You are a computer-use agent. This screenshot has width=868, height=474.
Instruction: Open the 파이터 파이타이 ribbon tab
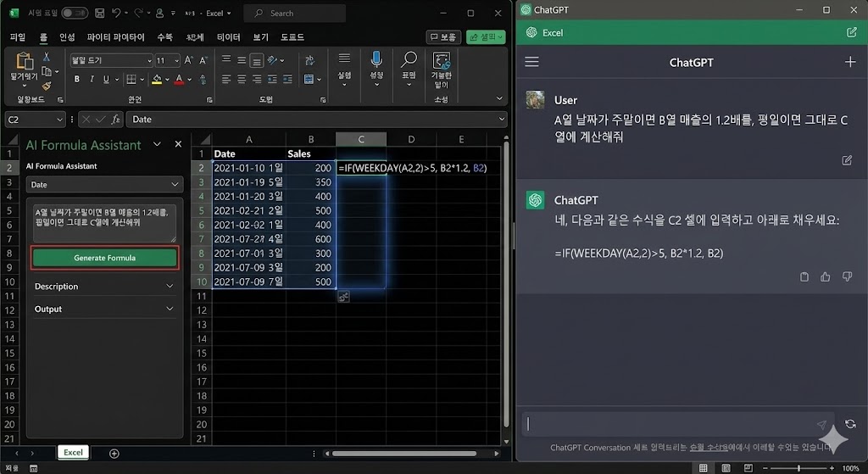(115, 37)
